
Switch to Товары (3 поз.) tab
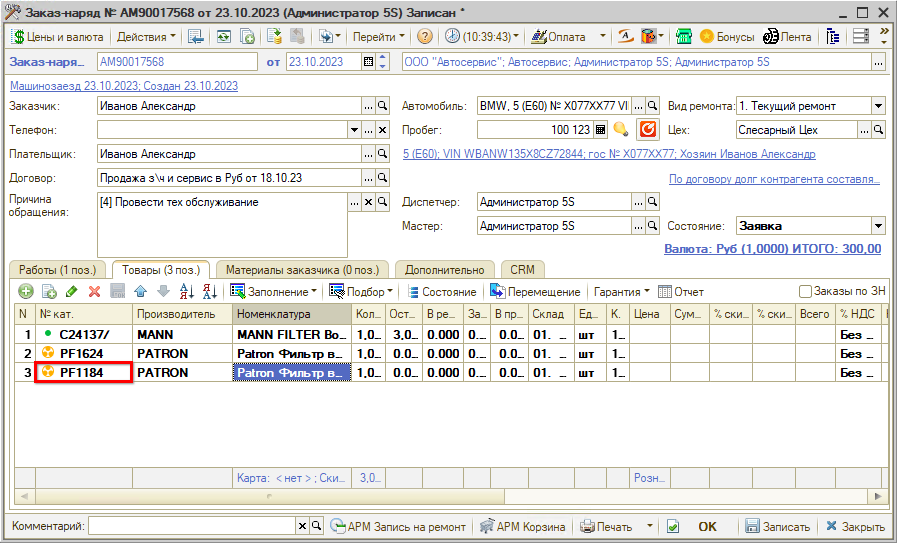[x=161, y=269]
